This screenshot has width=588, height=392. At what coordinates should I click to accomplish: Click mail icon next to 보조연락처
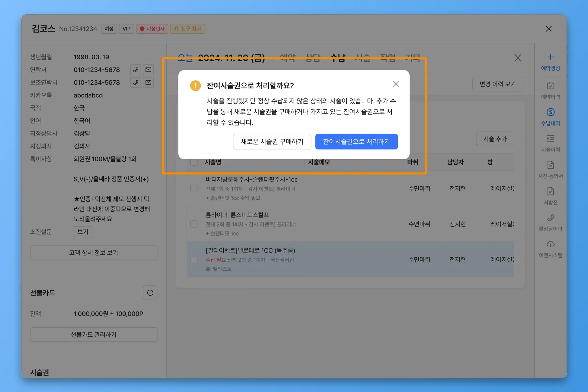point(148,83)
